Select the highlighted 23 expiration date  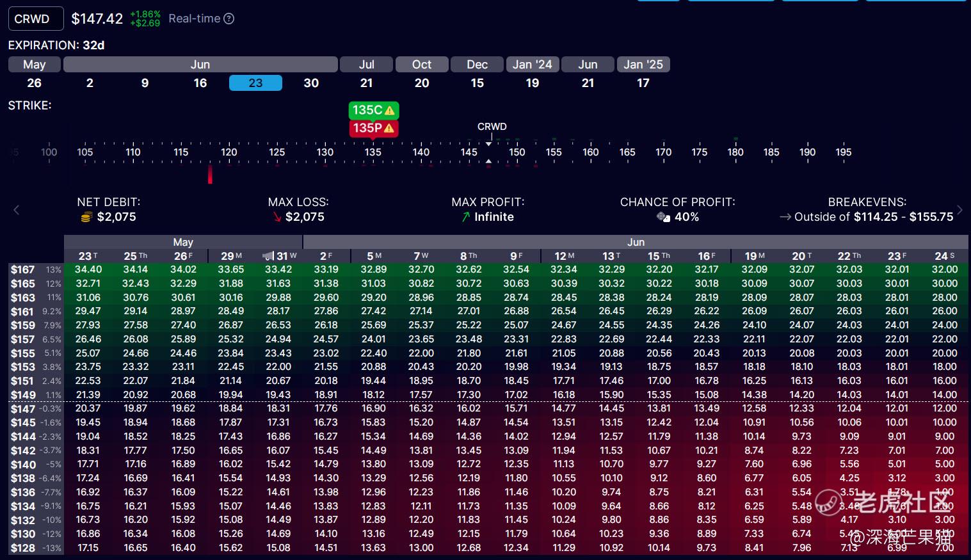pyautogui.click(x=255, y=83)
